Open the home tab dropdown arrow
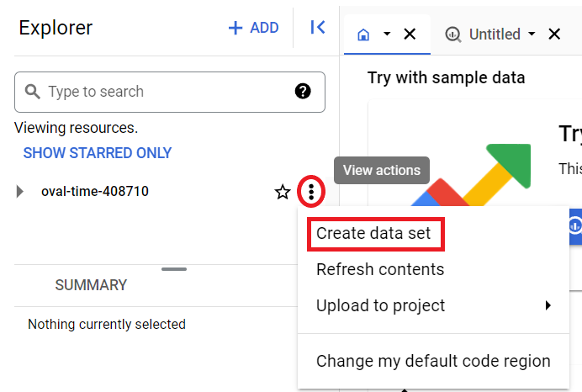This screenshot has height=392, width=582. [x=387, y=34]
